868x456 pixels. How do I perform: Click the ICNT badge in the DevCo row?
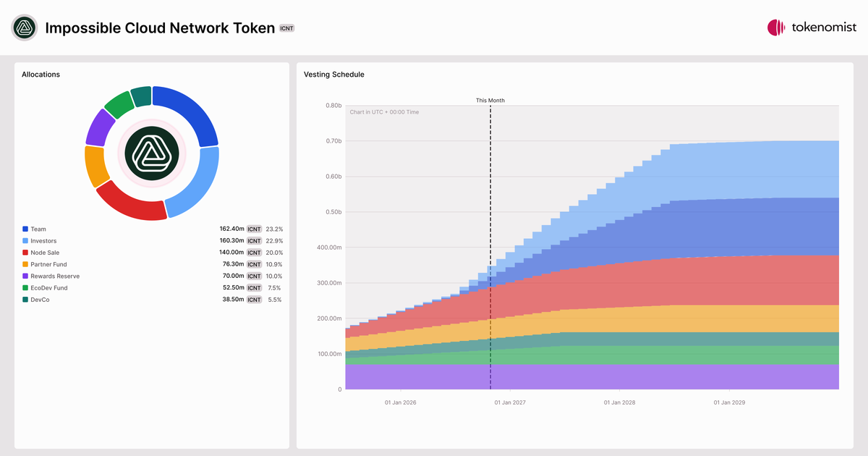click(x=255, y=300)
